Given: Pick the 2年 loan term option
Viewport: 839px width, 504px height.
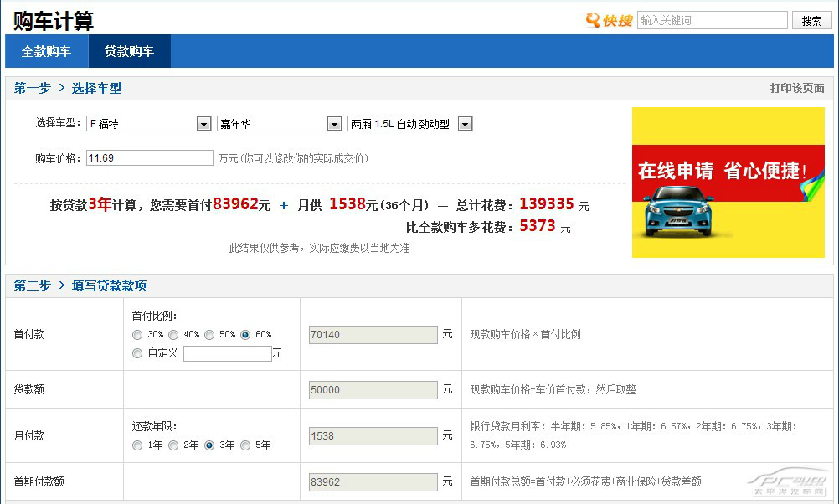Looking at the screenshot, I should (173, 445).
